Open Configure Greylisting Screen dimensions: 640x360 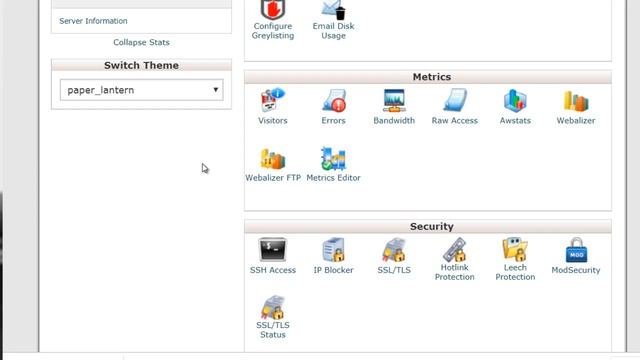coord(273,20)
